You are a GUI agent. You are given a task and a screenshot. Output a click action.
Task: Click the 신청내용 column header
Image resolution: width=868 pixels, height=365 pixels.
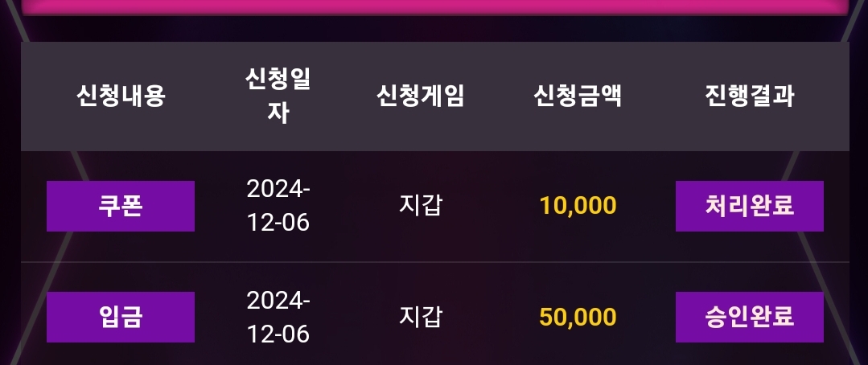coord(121,96)
